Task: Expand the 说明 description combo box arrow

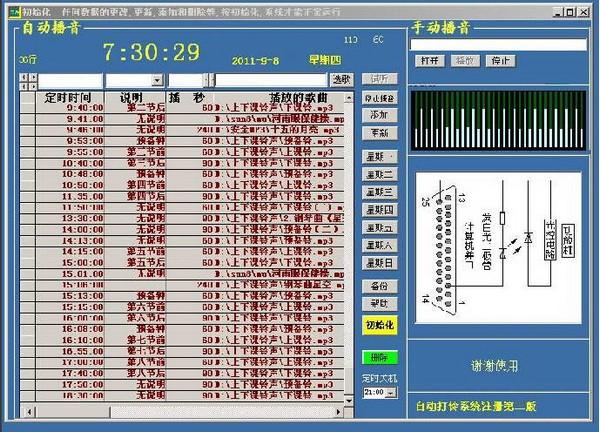Action: 158,80
